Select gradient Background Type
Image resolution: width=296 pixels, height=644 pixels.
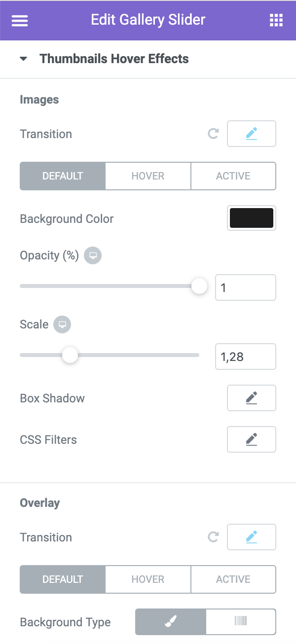point(241,622)
